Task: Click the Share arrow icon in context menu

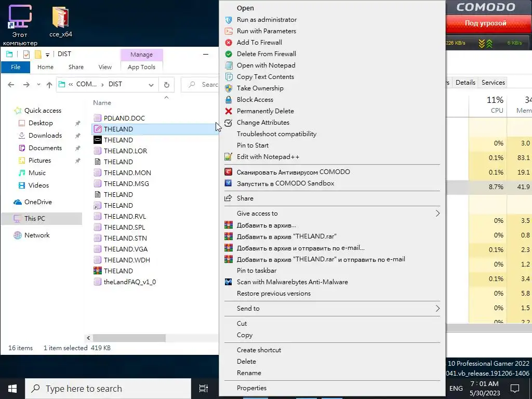Action: 229,198
